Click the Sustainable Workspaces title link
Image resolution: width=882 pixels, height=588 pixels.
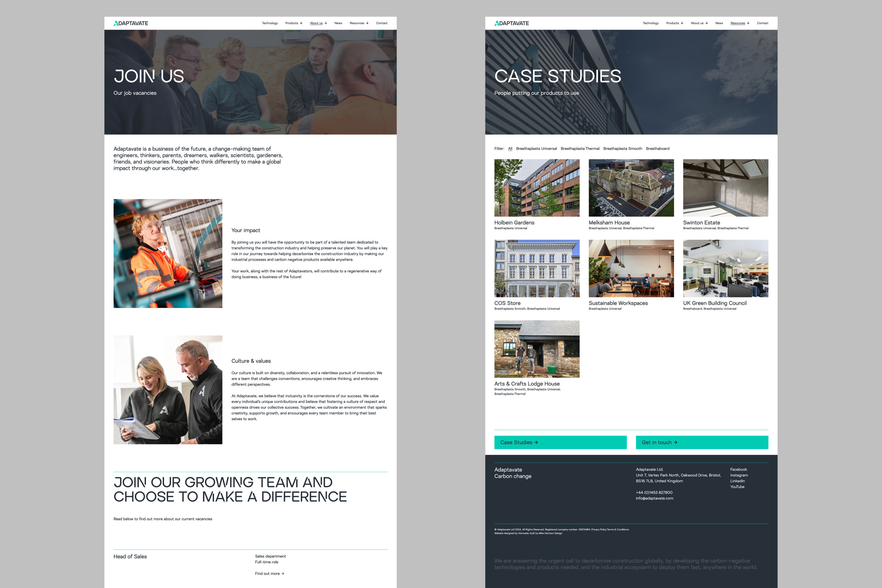pos(618,303)
